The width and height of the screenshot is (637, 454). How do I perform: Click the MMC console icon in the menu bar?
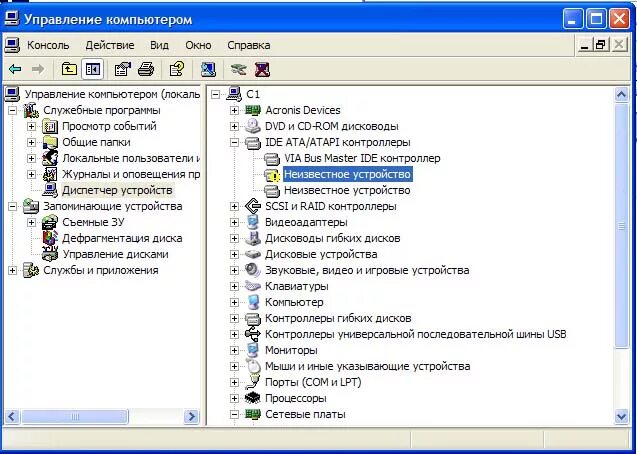[12, 45]
